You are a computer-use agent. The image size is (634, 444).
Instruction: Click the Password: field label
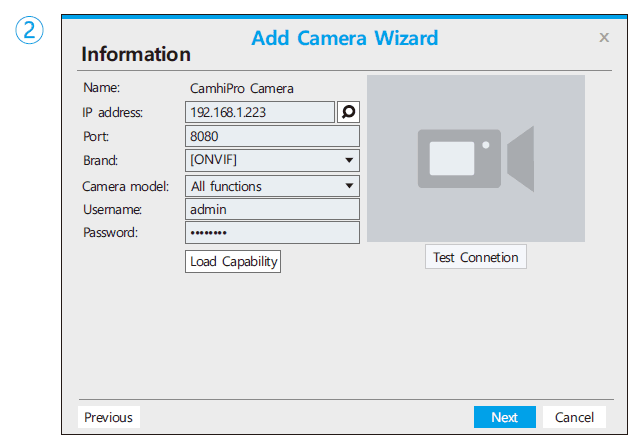point(110,232)
